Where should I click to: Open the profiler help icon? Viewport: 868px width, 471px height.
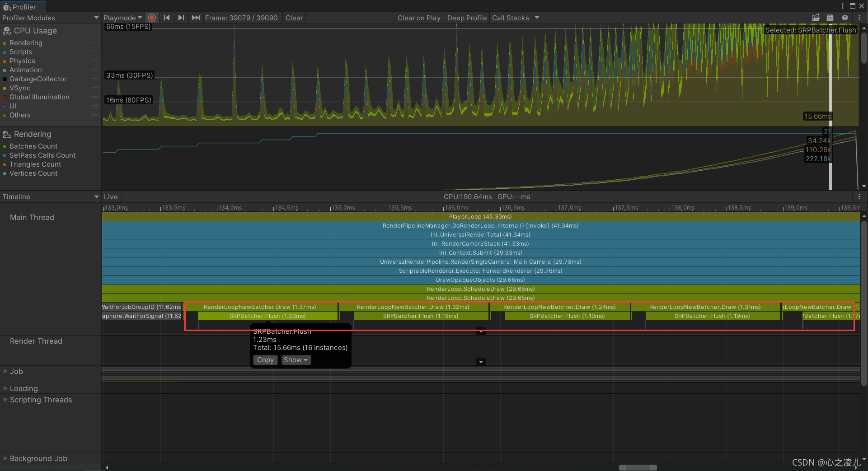click(x=845, y=18)
